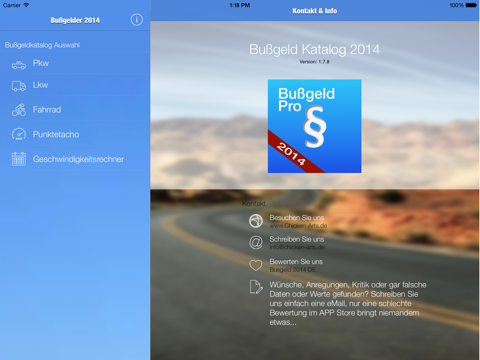Tap the @ email icon
The height and width of the screenshot is (360, 480).
[256, 243]
